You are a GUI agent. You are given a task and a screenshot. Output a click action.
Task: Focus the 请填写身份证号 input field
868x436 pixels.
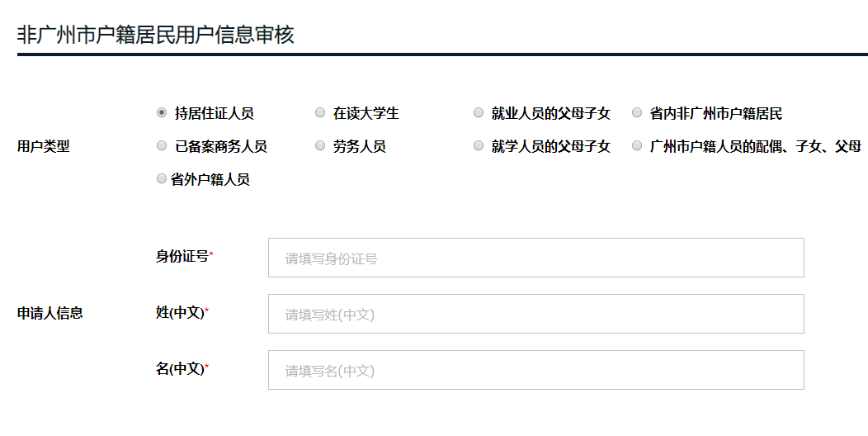535,258
